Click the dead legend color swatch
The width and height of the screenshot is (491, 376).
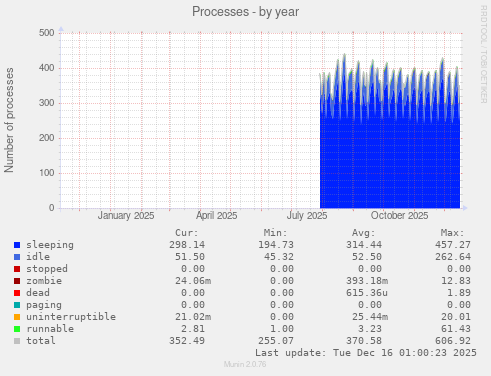coord(17,293)
